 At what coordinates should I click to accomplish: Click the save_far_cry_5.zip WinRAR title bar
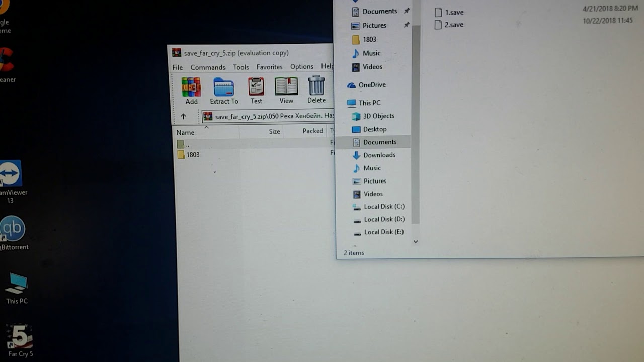click(252, 53)
